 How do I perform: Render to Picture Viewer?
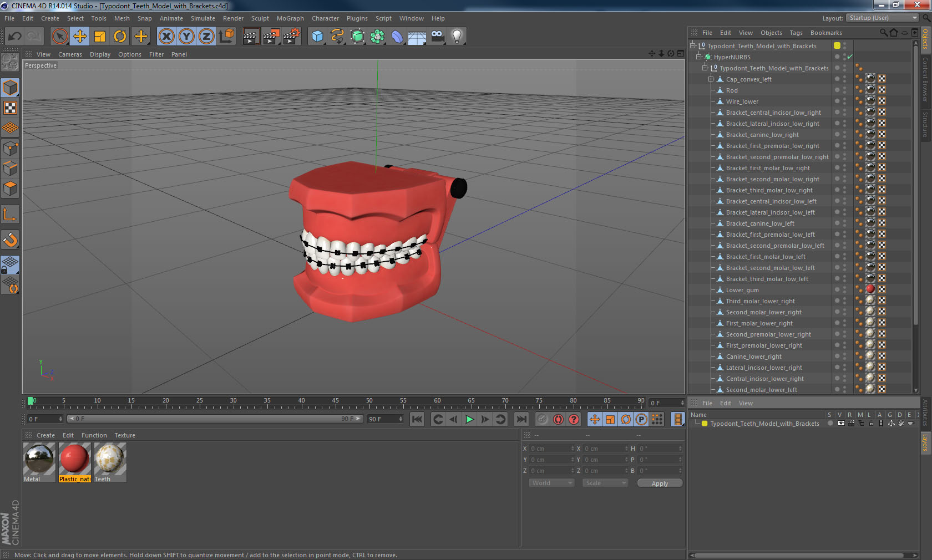pos(271,37)
